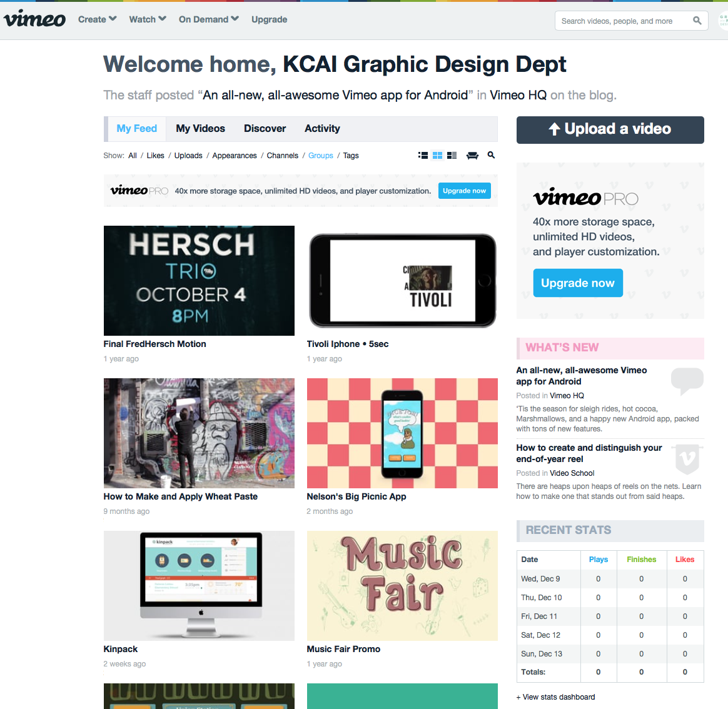Click the Vimeo logo to go home
Viewport: 728px width, 709px height.
click(x=34, y=19)
